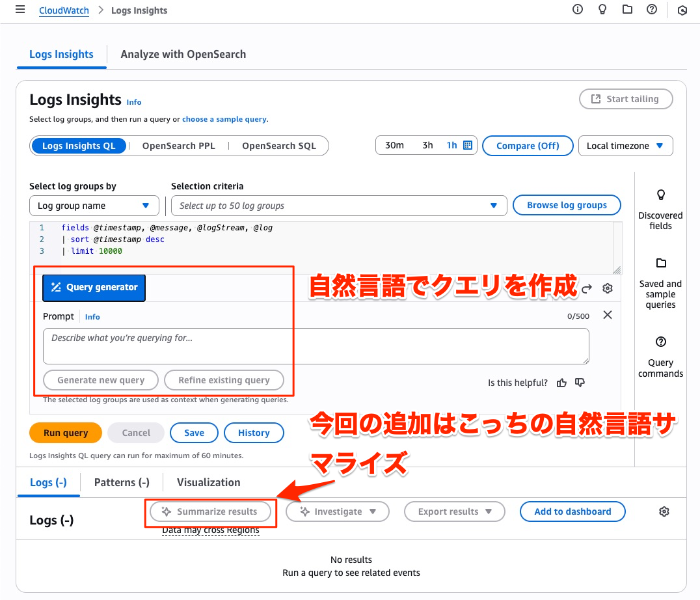Image resolution: width=700 pixels, height=600 pixels.
Task: Click Start tailing button
Action: coord(626,99)
